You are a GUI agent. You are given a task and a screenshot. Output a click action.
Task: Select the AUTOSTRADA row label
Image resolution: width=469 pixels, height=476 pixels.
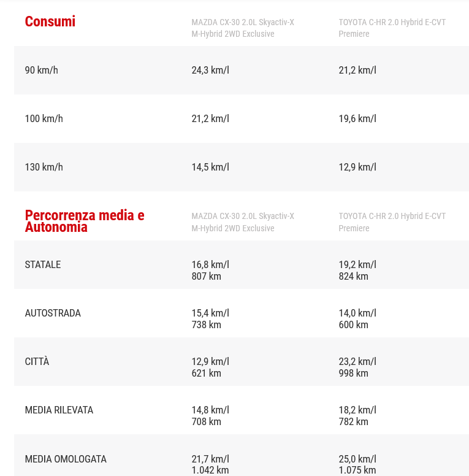point(53,313)
